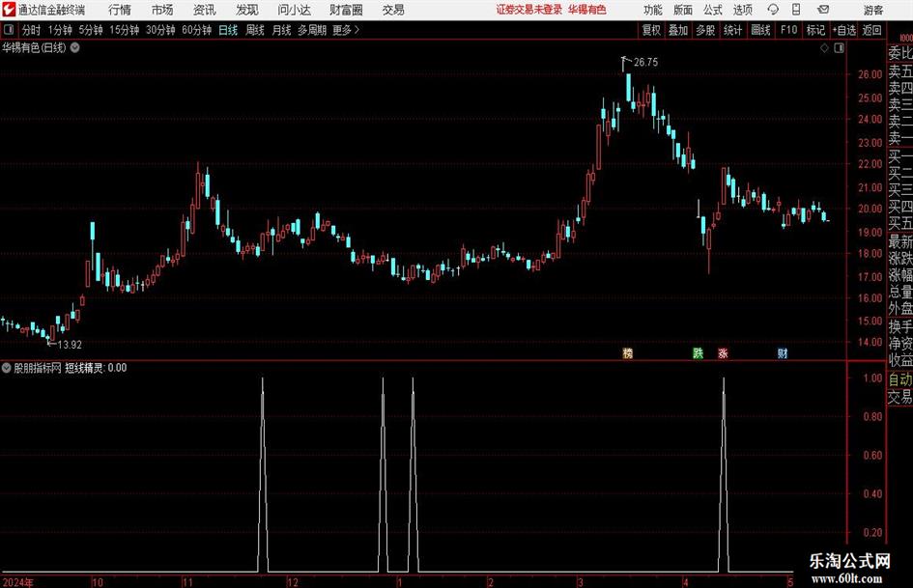The image size is (913, 588).
Task: Click the 短线精灵: 0.00 indicator value
Action: 96,368
